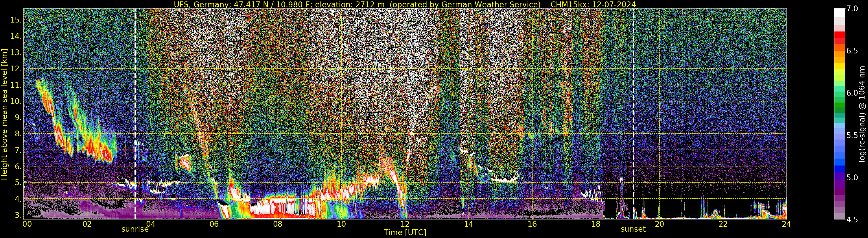Click the '00' time tick label

click(x=27, y=224)
